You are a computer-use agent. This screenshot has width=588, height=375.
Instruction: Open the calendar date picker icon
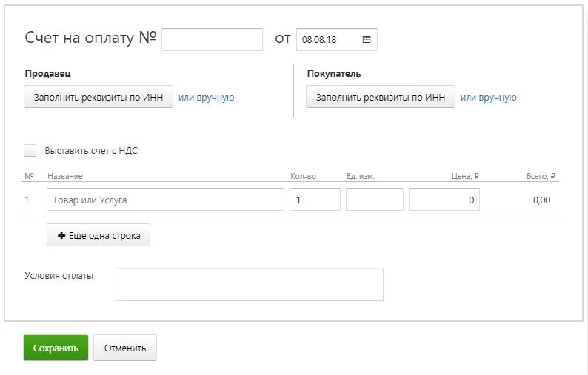(367, 40)
